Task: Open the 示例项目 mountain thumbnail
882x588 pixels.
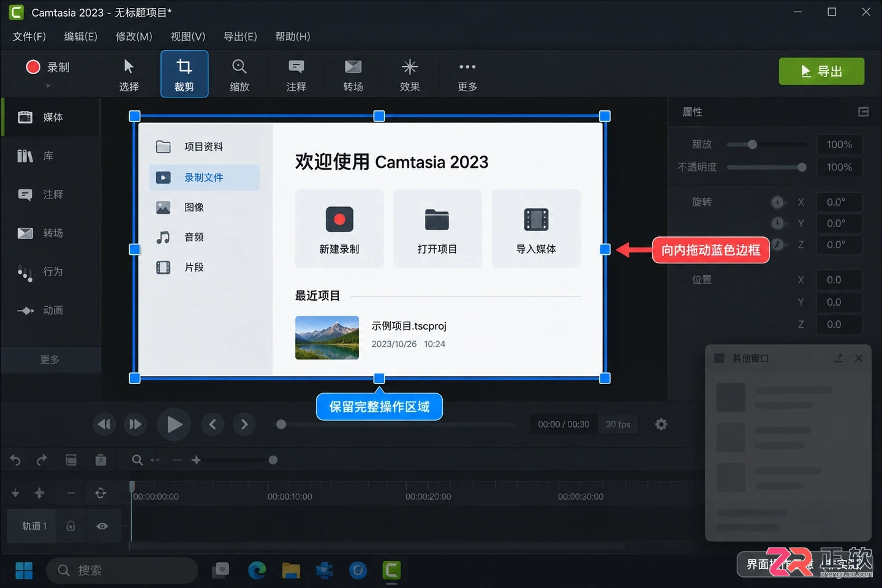Action: (x=327, y=337)
